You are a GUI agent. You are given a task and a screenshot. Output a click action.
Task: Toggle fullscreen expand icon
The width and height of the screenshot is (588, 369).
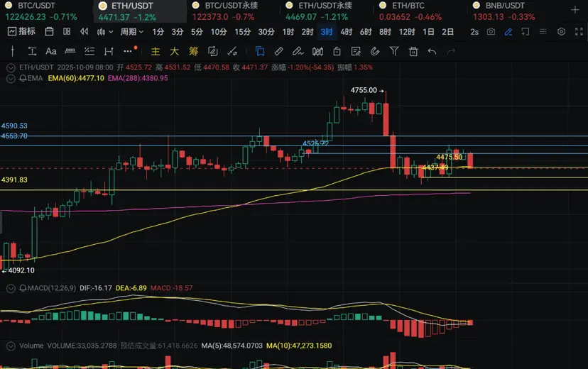point(579,32)
